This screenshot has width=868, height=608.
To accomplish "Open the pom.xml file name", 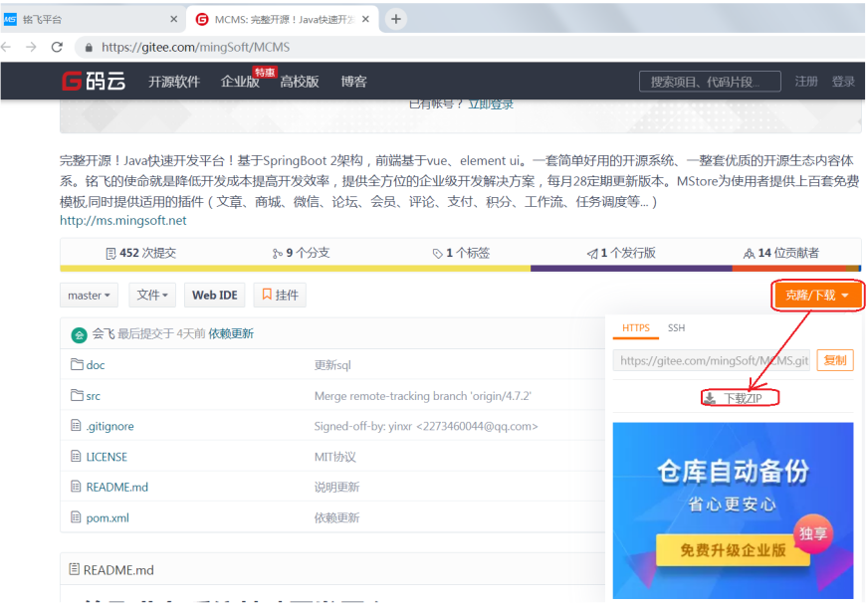I will click(108, 518).
